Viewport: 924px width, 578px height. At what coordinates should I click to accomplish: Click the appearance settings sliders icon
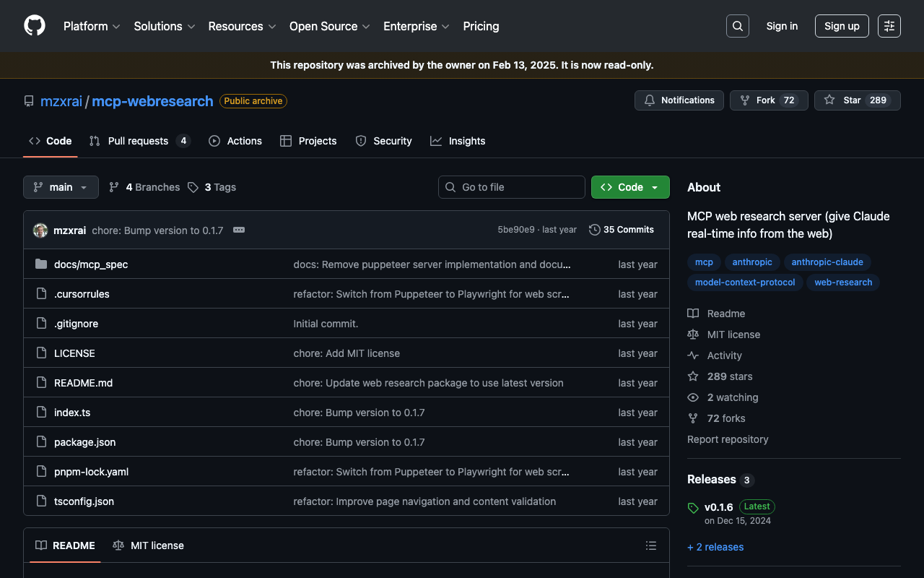pos(889,26)
